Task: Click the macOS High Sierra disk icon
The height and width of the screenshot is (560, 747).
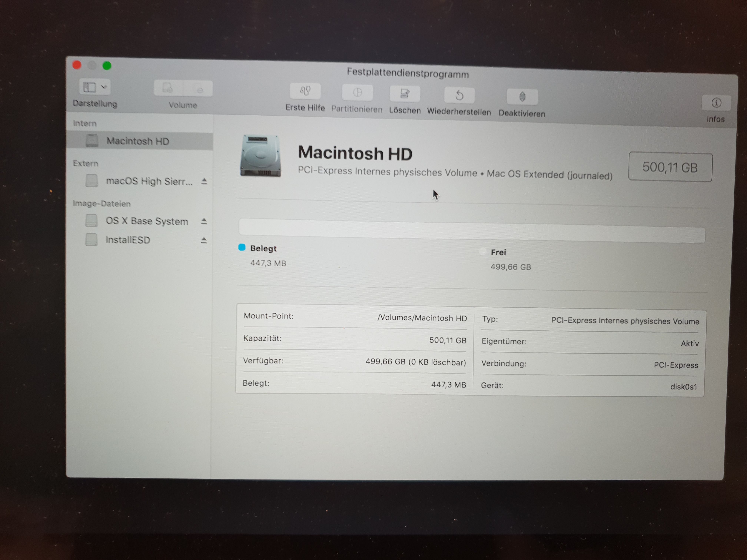Action: [x=92, y=181]
